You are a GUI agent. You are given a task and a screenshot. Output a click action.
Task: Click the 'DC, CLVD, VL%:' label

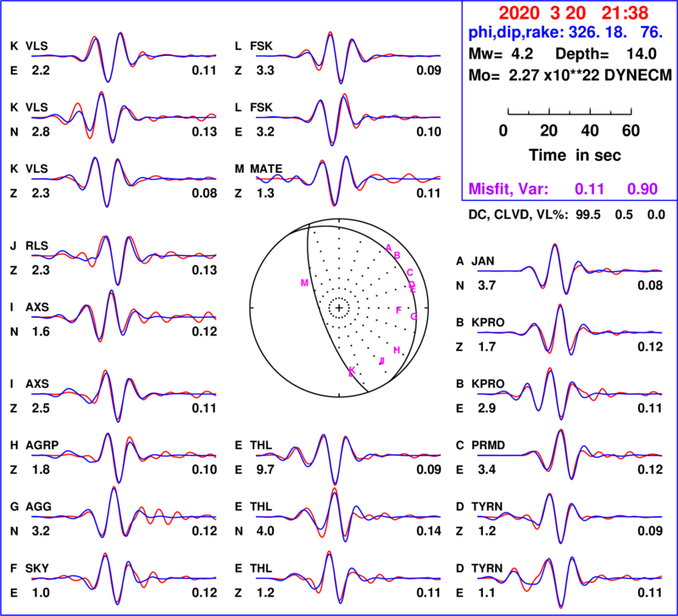coord(518,215)
